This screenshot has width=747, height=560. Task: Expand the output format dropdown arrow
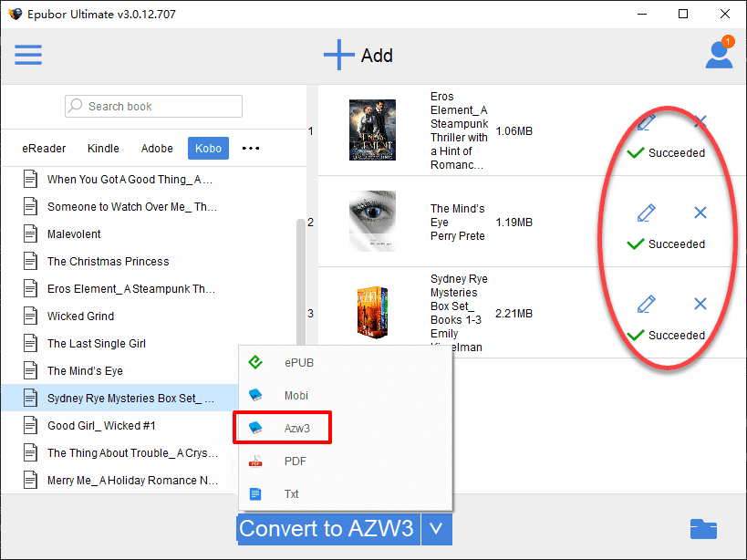pyautogui.click(x=436, y=529)
